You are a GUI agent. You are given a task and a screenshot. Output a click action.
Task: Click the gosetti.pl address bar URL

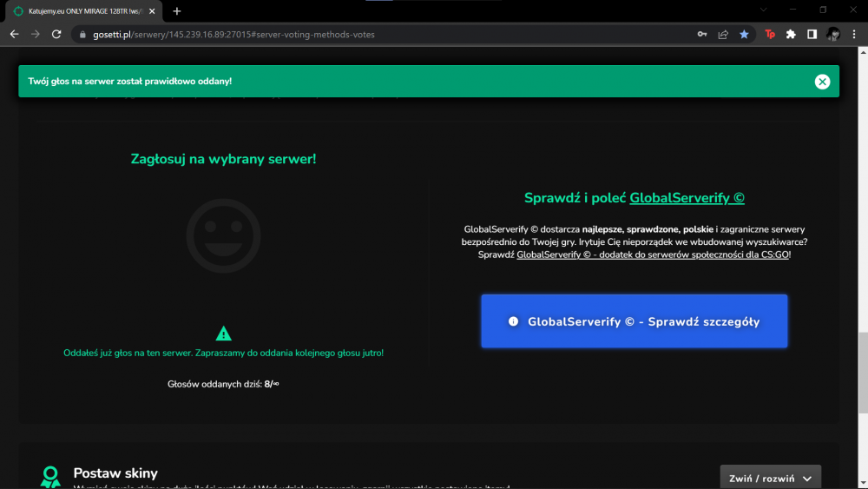(233, 35)
